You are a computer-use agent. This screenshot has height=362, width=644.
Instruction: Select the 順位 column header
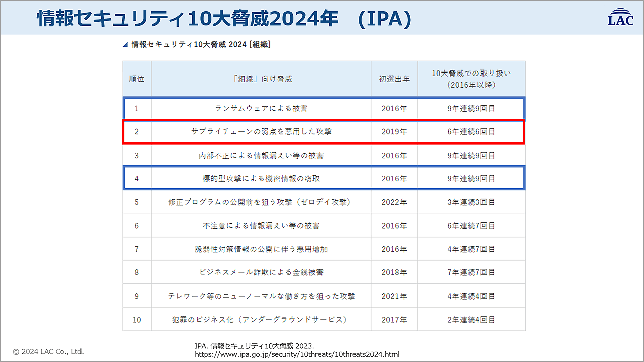[137, 79]
